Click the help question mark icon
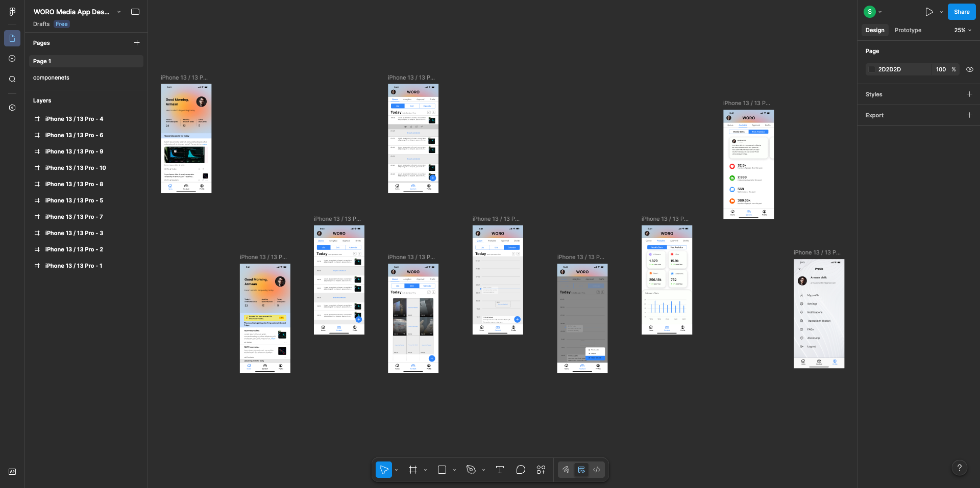 pyautogui.click(x=960, y=467)
